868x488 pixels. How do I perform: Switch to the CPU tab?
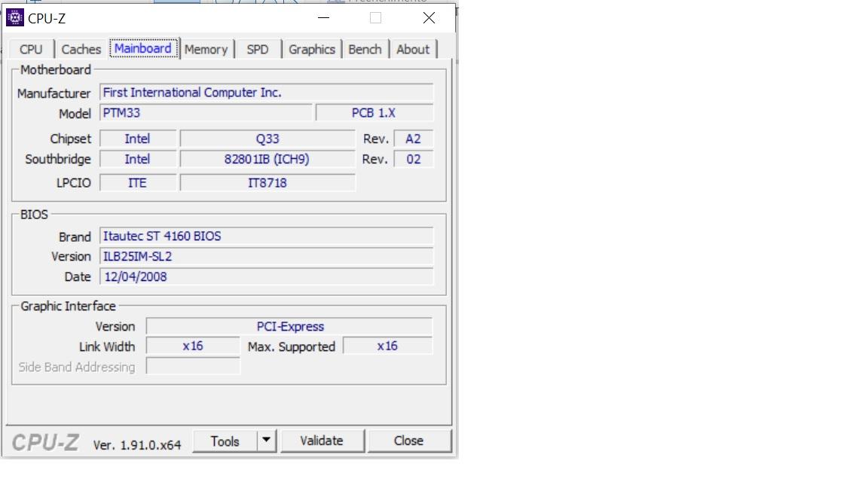click(30, 49)
